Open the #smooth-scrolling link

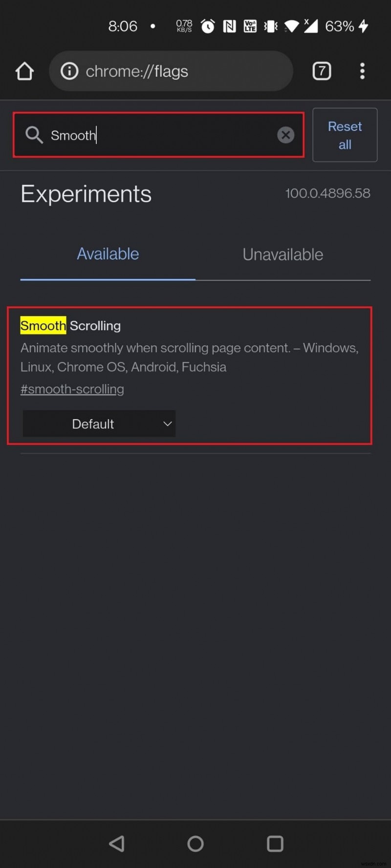[x=72, y=389]
